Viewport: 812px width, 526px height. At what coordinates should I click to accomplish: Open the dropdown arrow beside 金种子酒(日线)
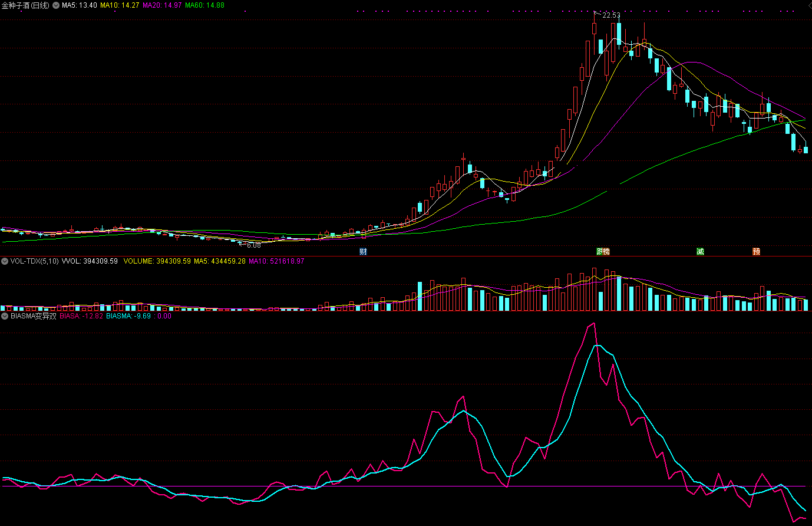56,5
